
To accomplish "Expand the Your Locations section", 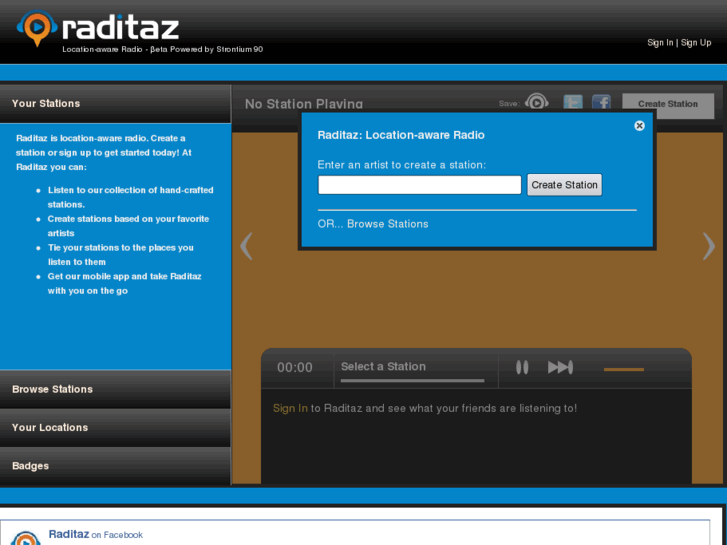I will pos(115,428).
